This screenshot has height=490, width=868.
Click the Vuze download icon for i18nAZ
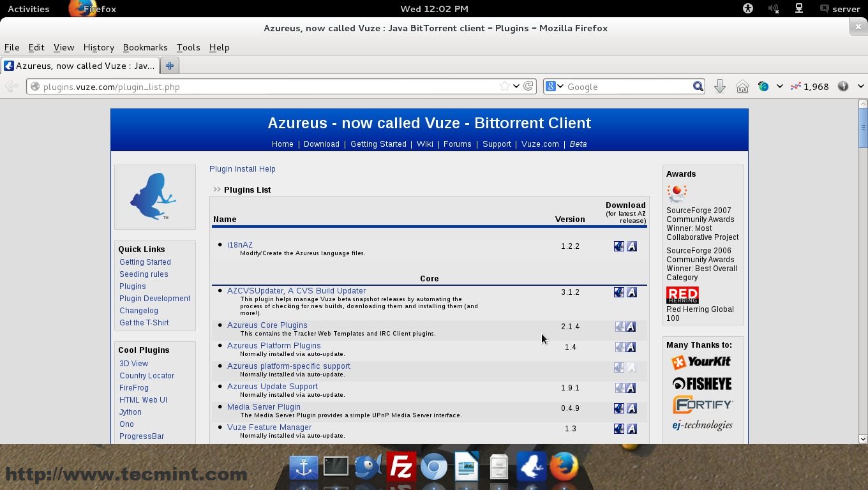tap(619, 246)
